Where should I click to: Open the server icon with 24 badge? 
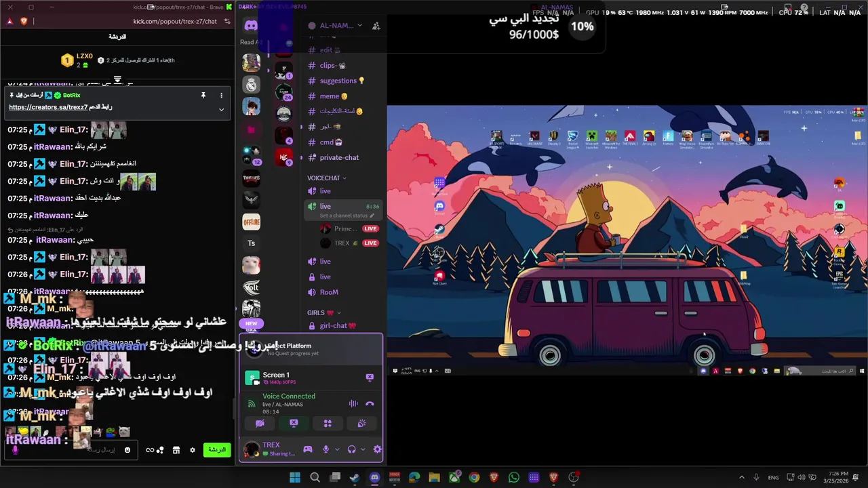(x=283, y=91)
